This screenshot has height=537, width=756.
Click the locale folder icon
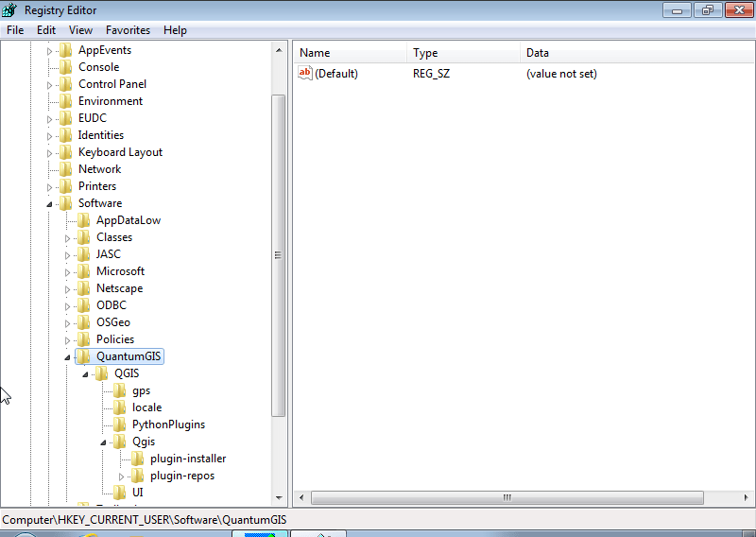(120, 407)
